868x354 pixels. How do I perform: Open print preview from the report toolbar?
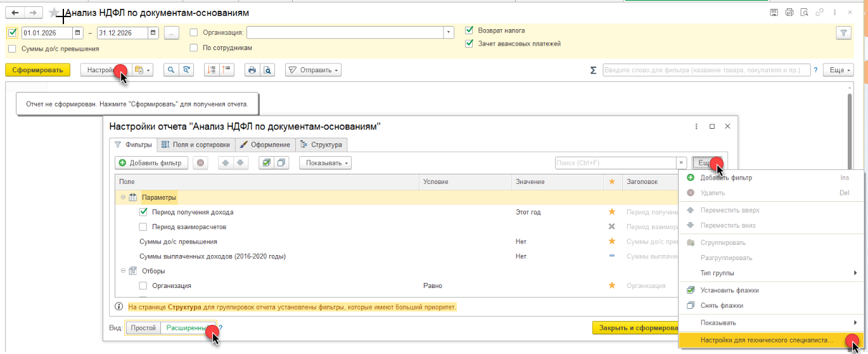tap(267, 70)
